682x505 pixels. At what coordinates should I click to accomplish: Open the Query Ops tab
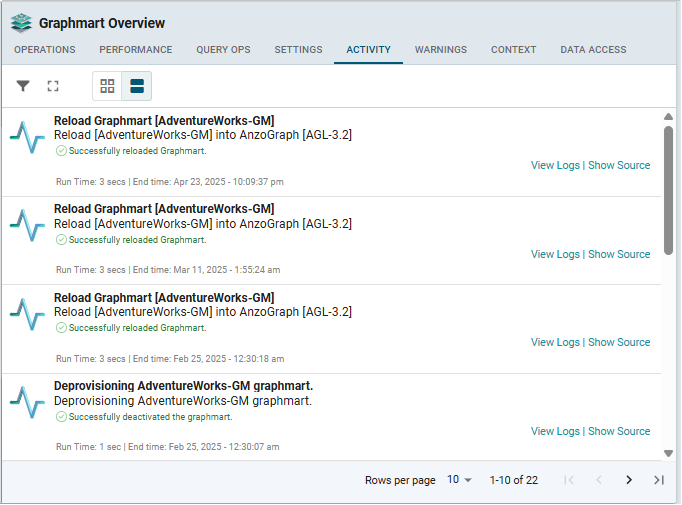(x=223, y=50)
